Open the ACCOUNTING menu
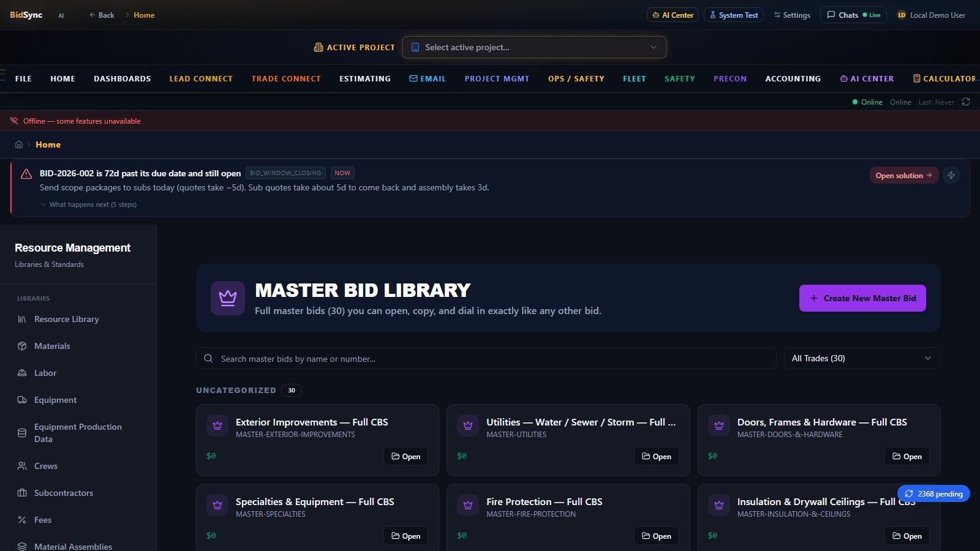 click(793, 78)
